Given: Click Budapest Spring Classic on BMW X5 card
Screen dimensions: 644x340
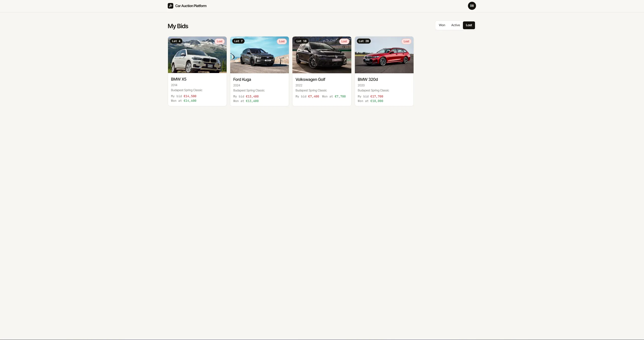Looking at the screenshot, I should pyautogui.click(x=187, y=90).
